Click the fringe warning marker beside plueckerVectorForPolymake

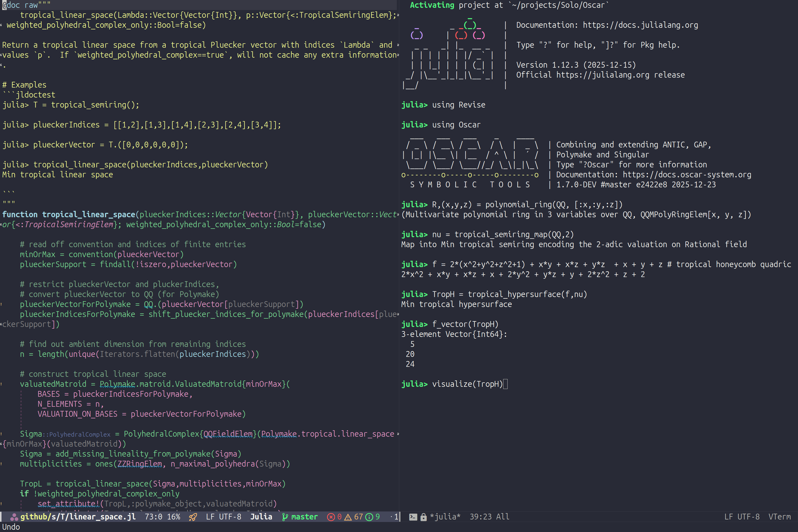(x=2, y=304)
